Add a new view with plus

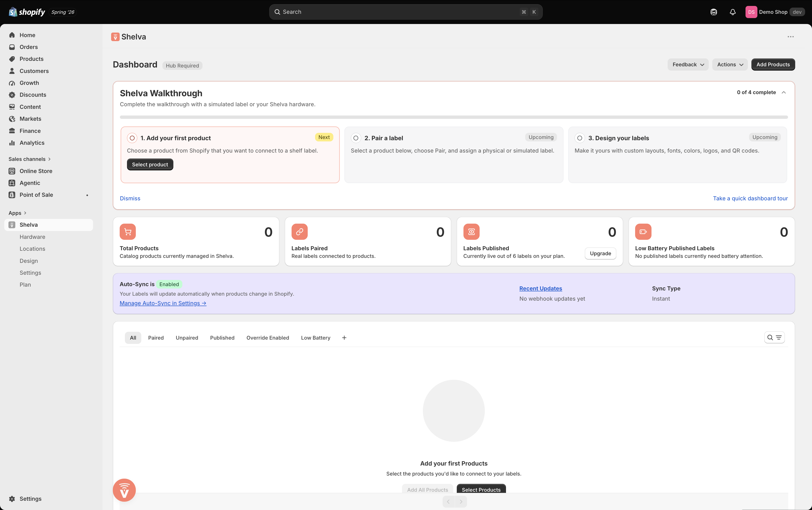(344, 338)
